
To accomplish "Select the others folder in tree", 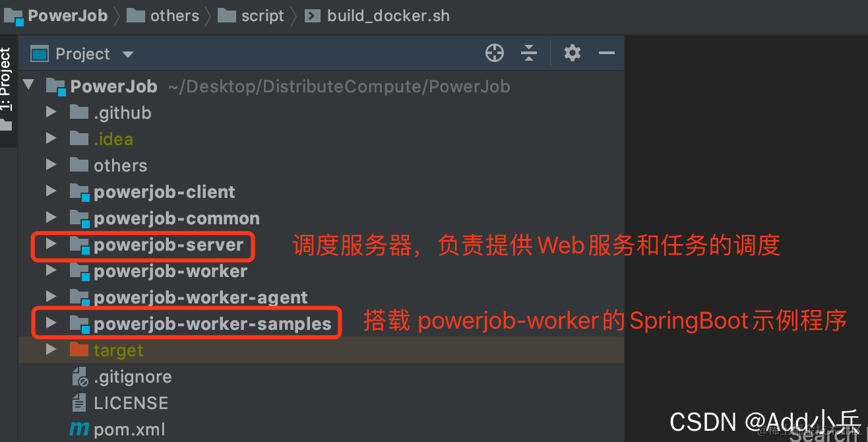I will point(120,166).
